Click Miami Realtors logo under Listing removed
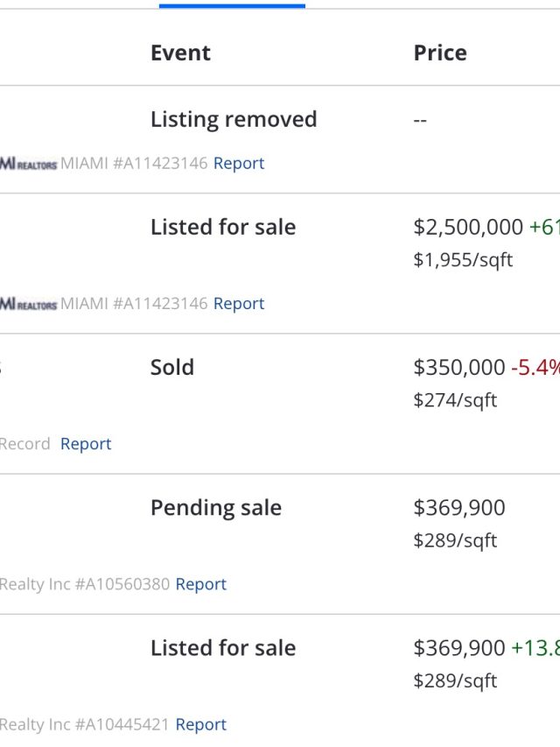This screenshot has width=560, height=747. [28, 164]
